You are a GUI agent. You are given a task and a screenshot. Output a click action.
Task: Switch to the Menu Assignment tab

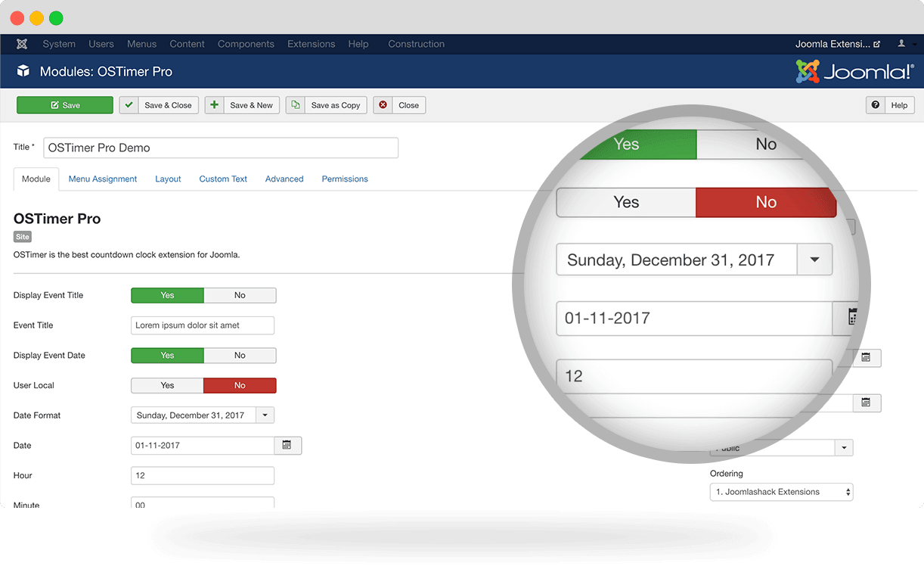pyautogui.click(x=103, y=179)
